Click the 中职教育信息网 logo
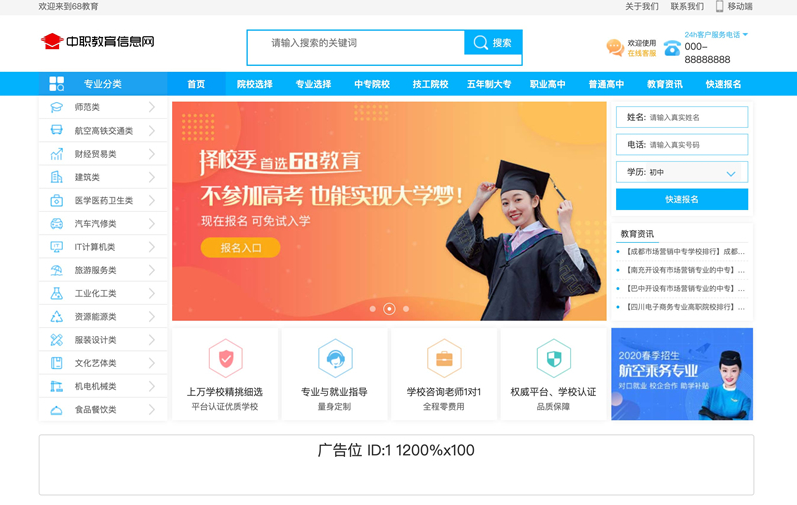Image resolution: width=797 pixels, height=505 pixels. pyautogui.click(x=98, y=41)
